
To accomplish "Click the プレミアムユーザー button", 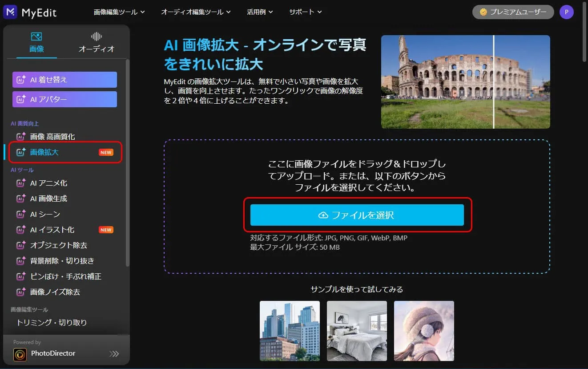I will tap(513, 12).
